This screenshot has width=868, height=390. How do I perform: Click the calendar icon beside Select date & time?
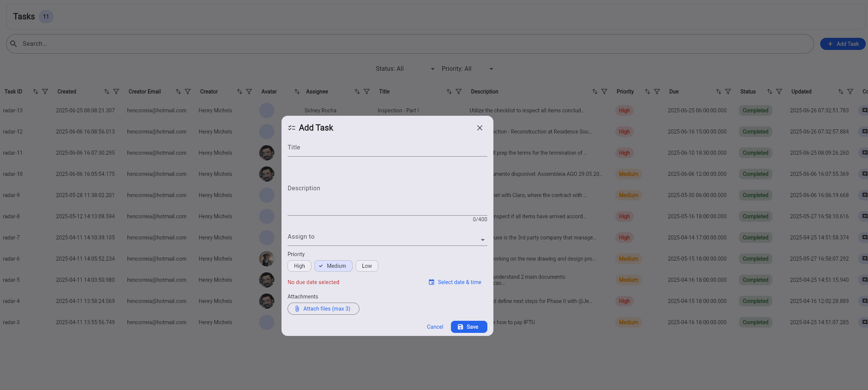431,282
